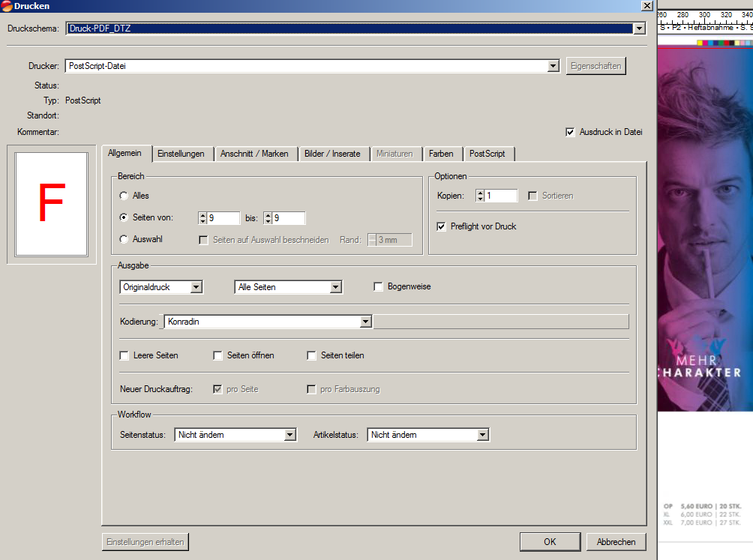Click the Kopien number input field
The height and width of the screenshot is (560, 753).
[501, 196]
